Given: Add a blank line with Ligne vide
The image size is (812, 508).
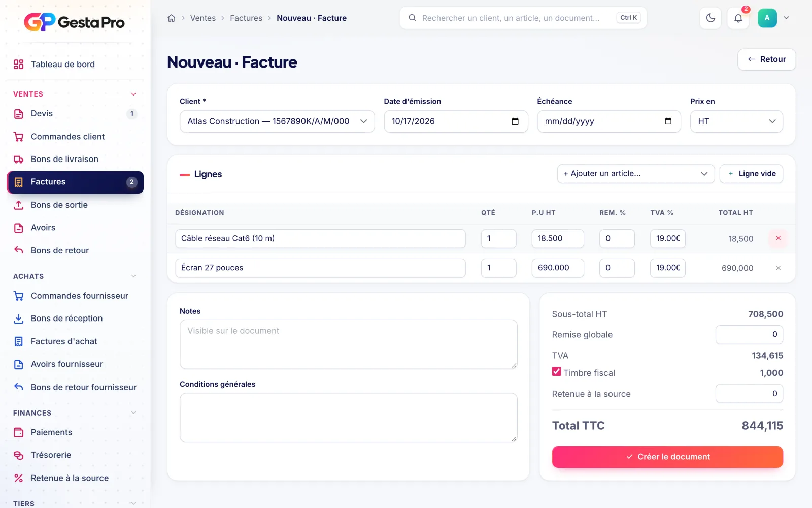Looking at the screenshot, I should tap(751, 174).
